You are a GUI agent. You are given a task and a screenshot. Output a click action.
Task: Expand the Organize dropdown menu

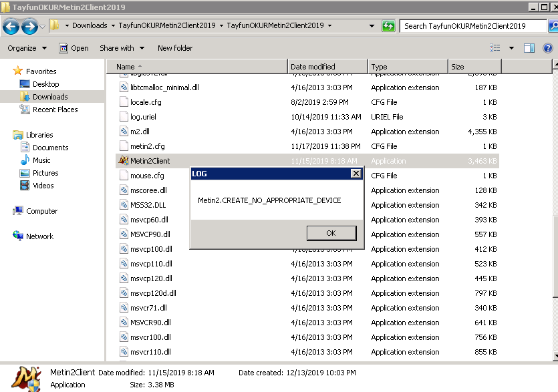coord(27,48)
